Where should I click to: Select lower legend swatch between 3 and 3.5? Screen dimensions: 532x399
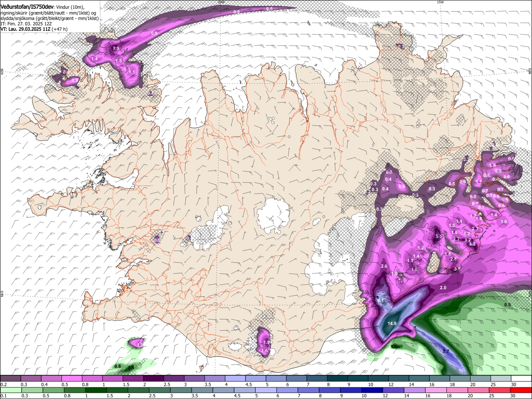point(181,390)
